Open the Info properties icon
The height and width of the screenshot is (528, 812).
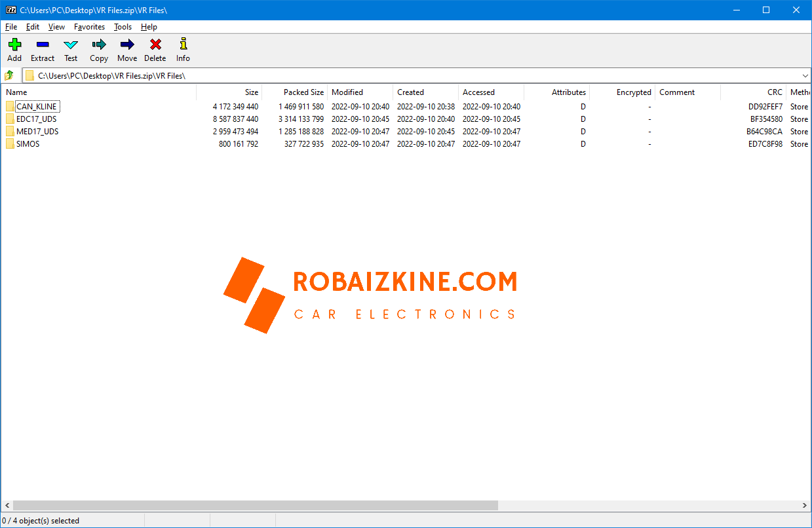click(183, 45)
